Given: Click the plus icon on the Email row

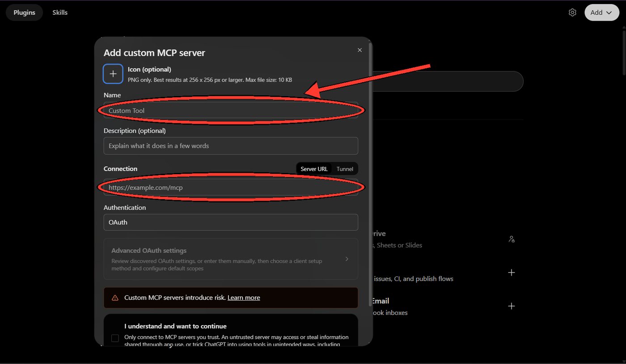Looking at the screenshot, I should [512, 306].
